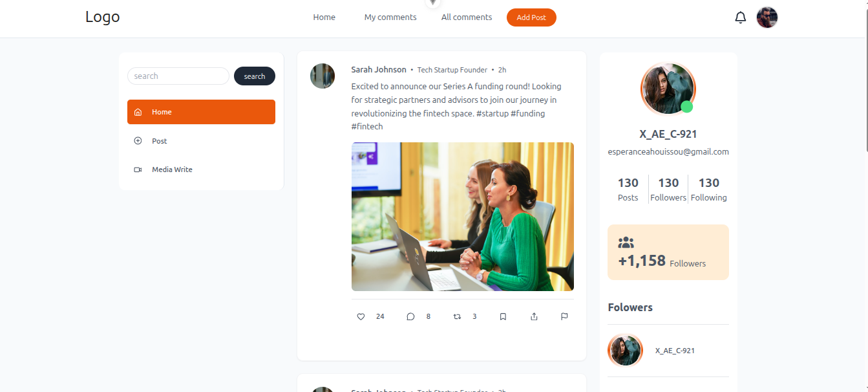Click the followers group icon in orange card
The height and width of the screenshot is (392, 868).
click(626, 243)
